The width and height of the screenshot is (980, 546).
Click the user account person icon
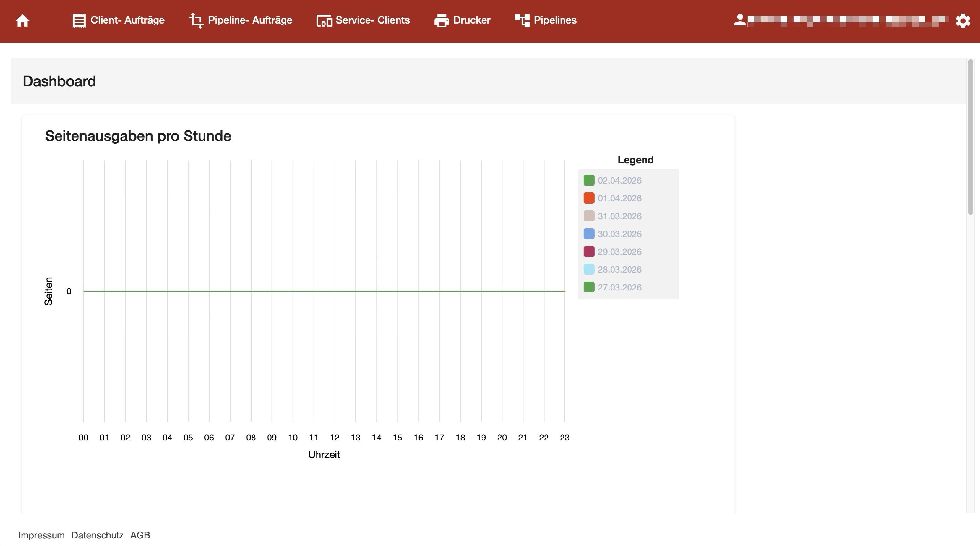point(740,20)
